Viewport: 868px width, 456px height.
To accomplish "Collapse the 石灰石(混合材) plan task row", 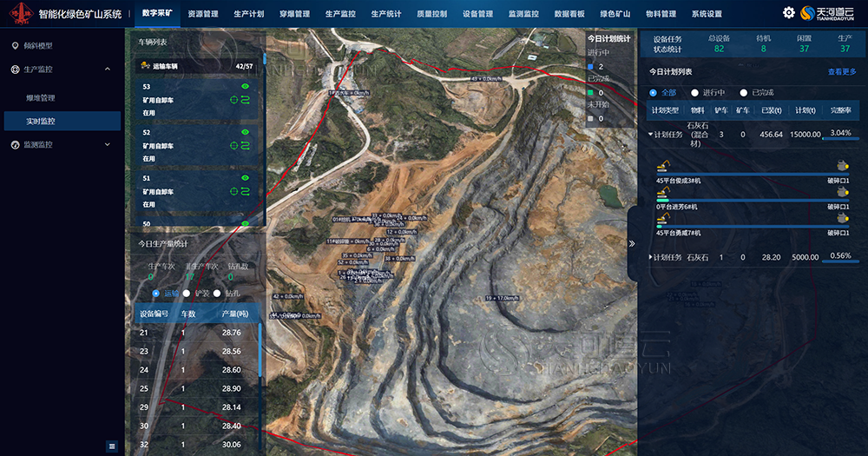I will pos(650,134).
